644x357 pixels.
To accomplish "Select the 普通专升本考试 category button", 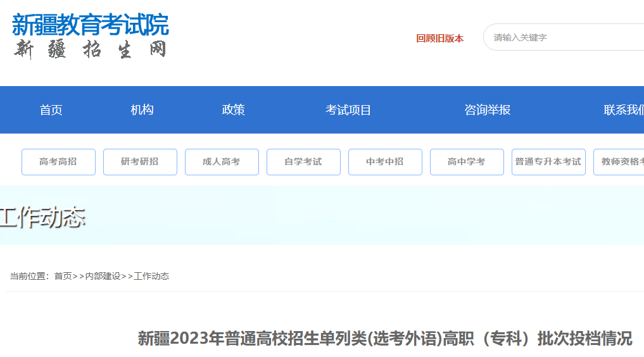I will (549, 162).
